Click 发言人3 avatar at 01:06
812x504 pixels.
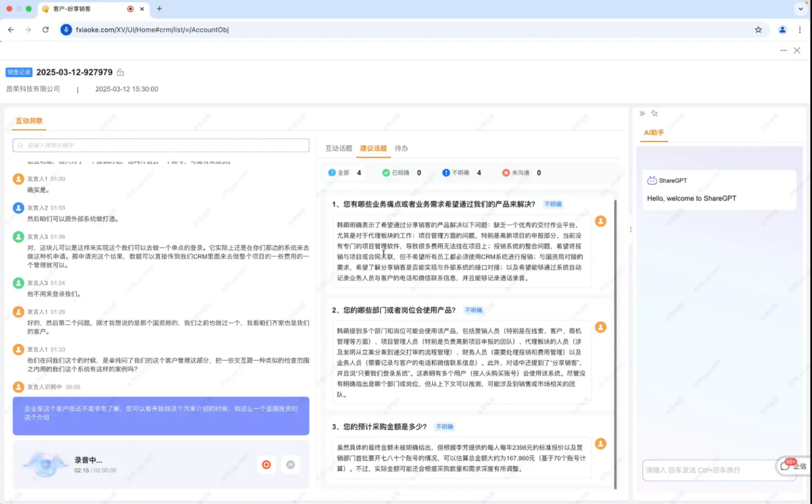pos(18,237)
